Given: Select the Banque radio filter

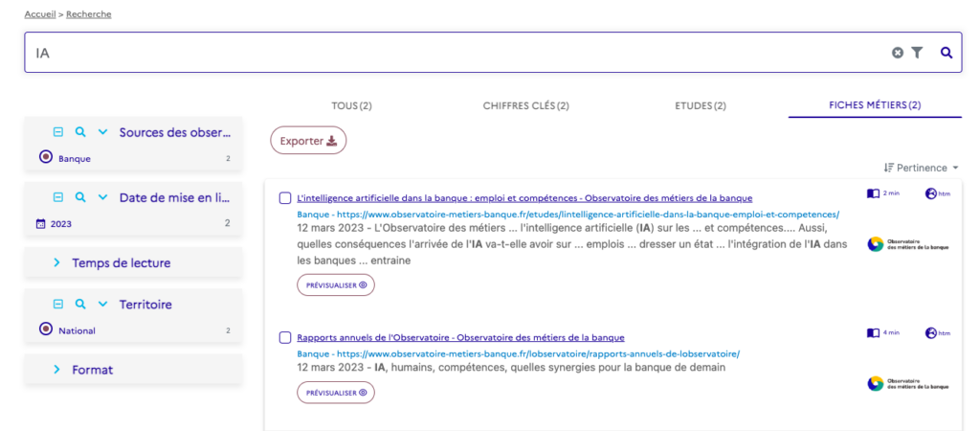Looking at the screenshot, I should coord(46,158).
